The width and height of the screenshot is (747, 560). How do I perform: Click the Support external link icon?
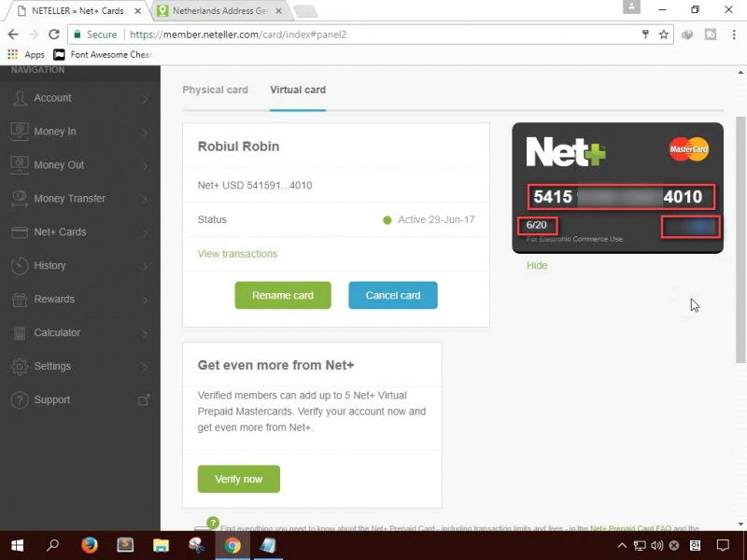pyautogui.click(x=144, y=400)
